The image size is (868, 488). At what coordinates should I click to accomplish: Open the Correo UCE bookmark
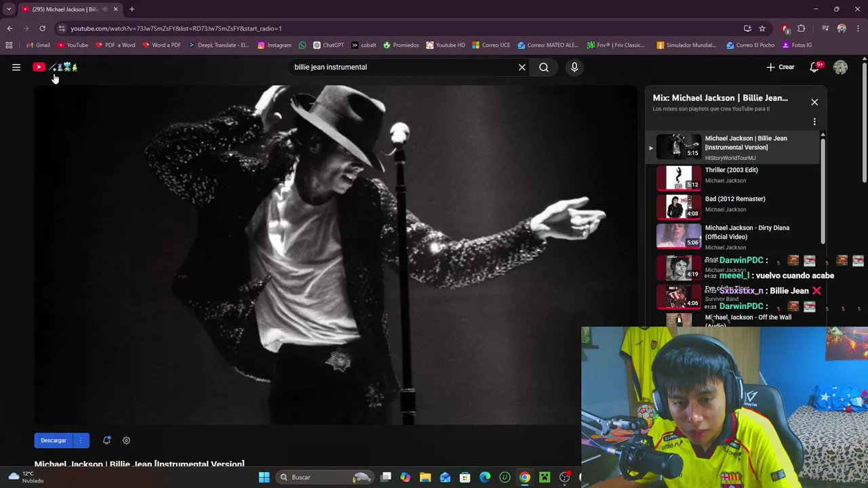pyautogui.click(x=491, y=45)
